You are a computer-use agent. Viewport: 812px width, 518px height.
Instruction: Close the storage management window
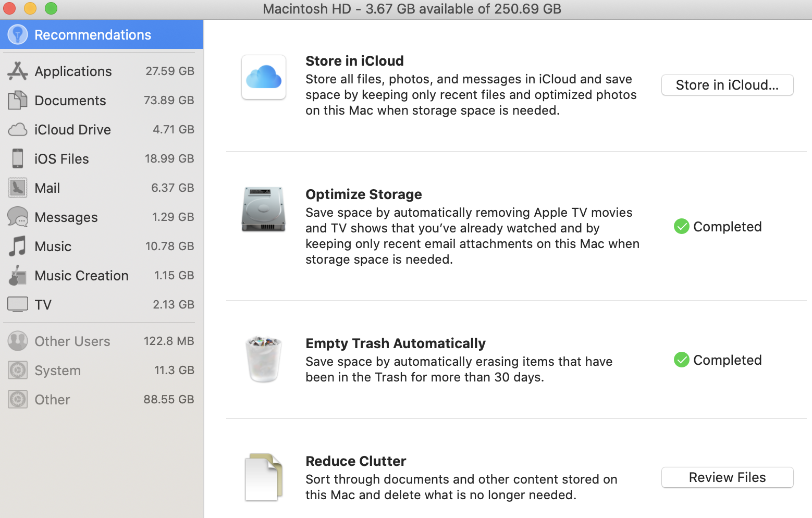point(9,8)
